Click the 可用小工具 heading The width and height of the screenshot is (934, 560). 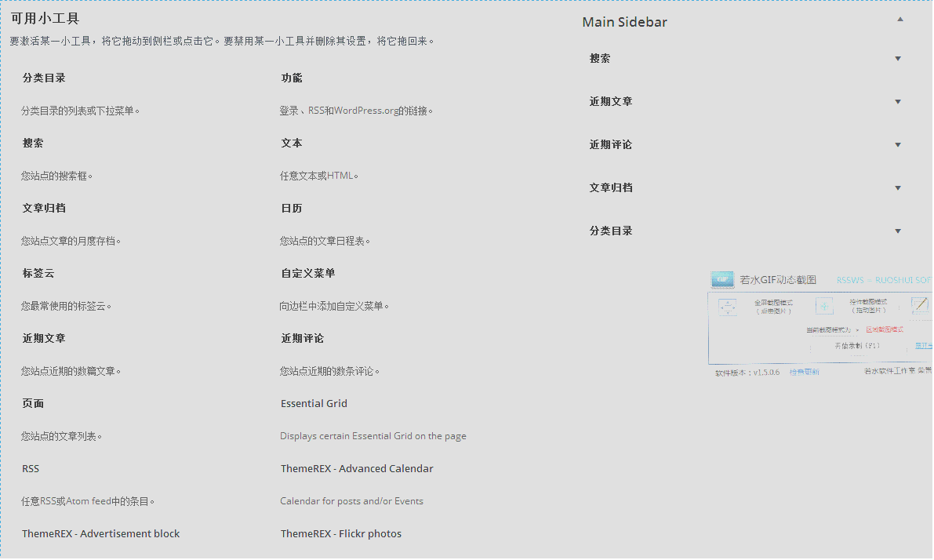pyautogui.click(x=45, y=19)
